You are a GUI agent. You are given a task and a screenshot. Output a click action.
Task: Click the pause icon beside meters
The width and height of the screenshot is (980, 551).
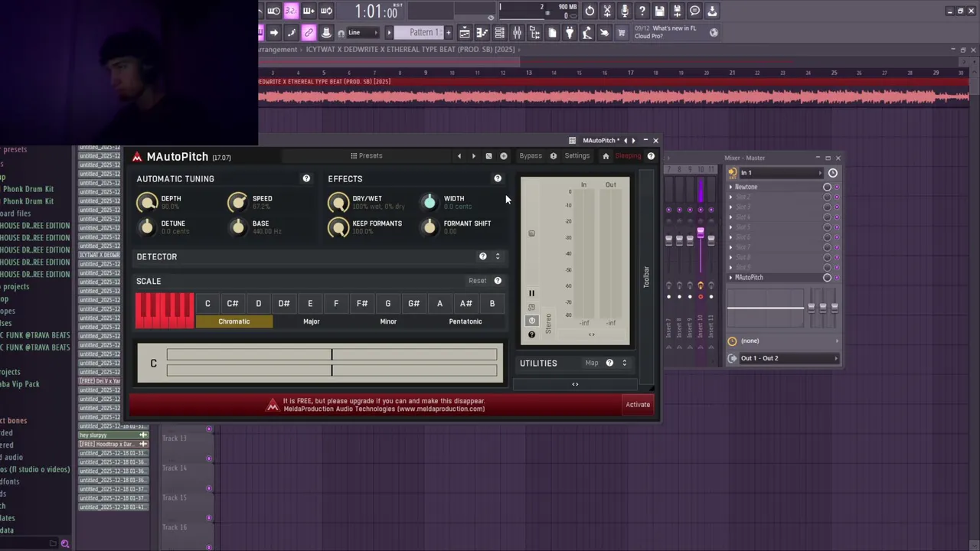531,293
